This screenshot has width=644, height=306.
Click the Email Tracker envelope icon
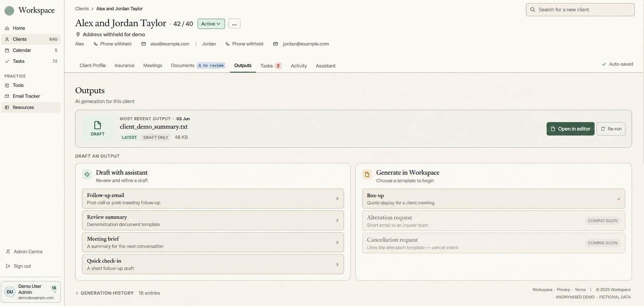coord(7,96)
